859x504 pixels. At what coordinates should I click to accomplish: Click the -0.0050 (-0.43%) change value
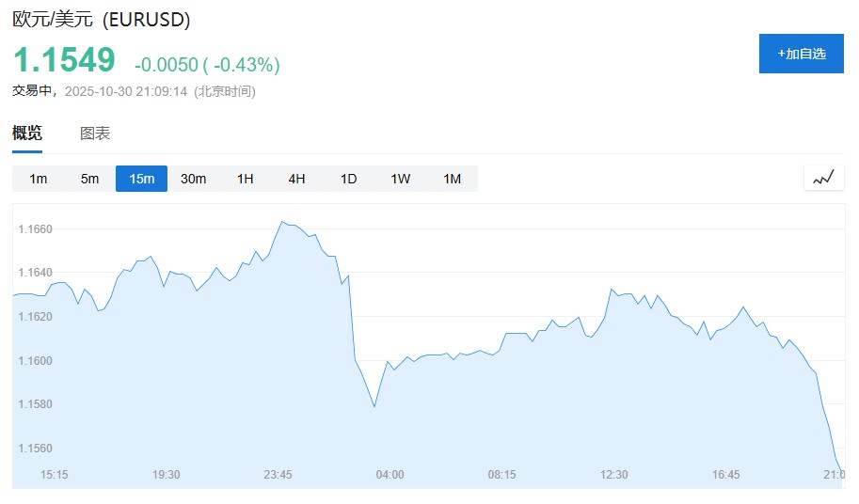point(207,65)
